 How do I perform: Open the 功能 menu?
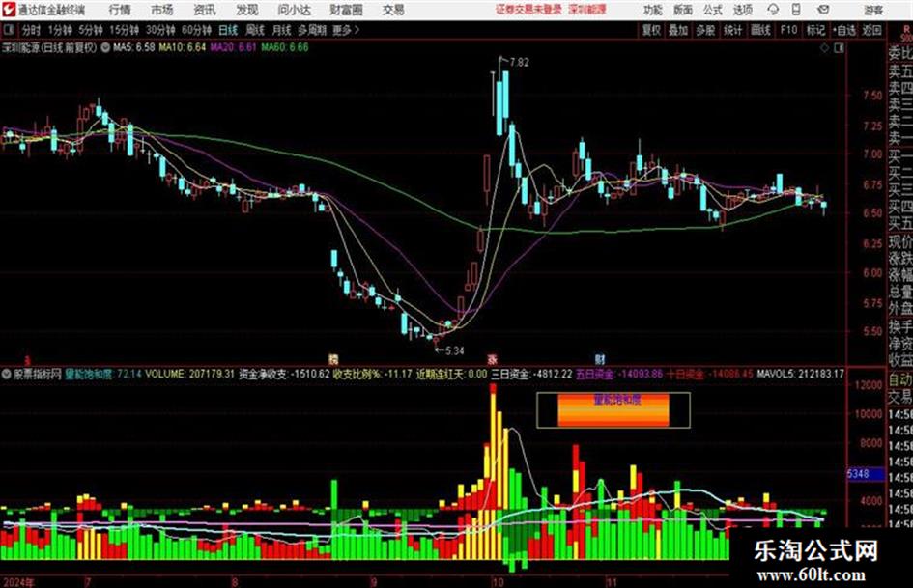click(x=653, y=10)
